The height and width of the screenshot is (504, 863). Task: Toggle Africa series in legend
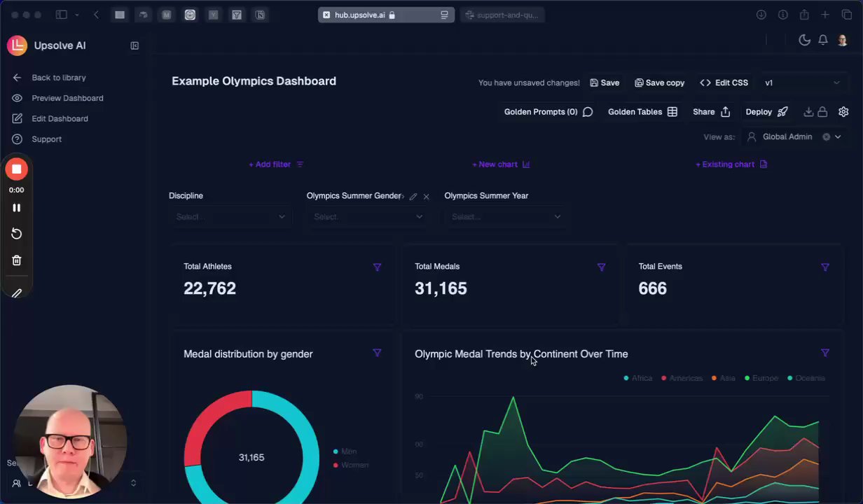pyautogui.click(x=637, y=378)
